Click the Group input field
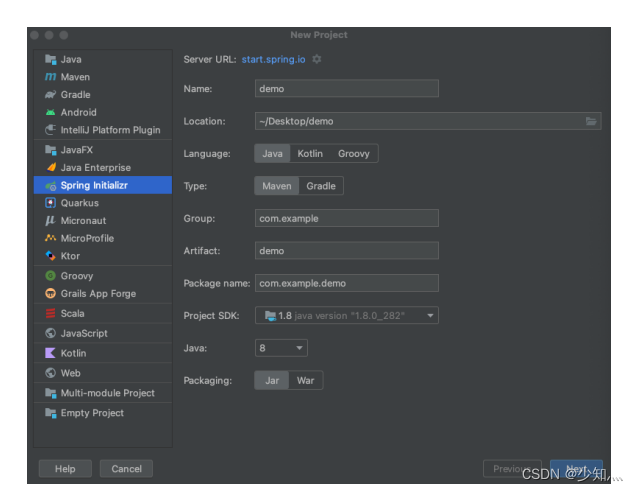The height and width of the screenshot is (492, 638). [347, 218]
